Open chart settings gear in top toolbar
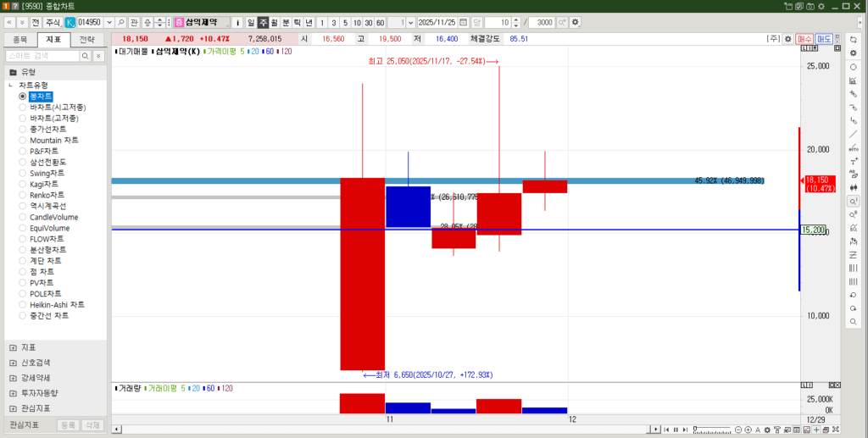Viewport: 868px width, 438px height. (x=576, y=22)
